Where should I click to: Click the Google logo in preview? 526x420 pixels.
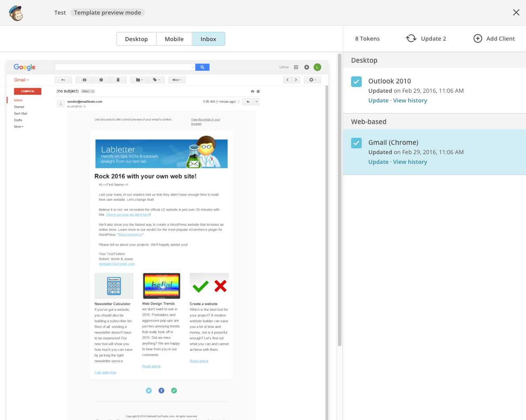[24, 67]
